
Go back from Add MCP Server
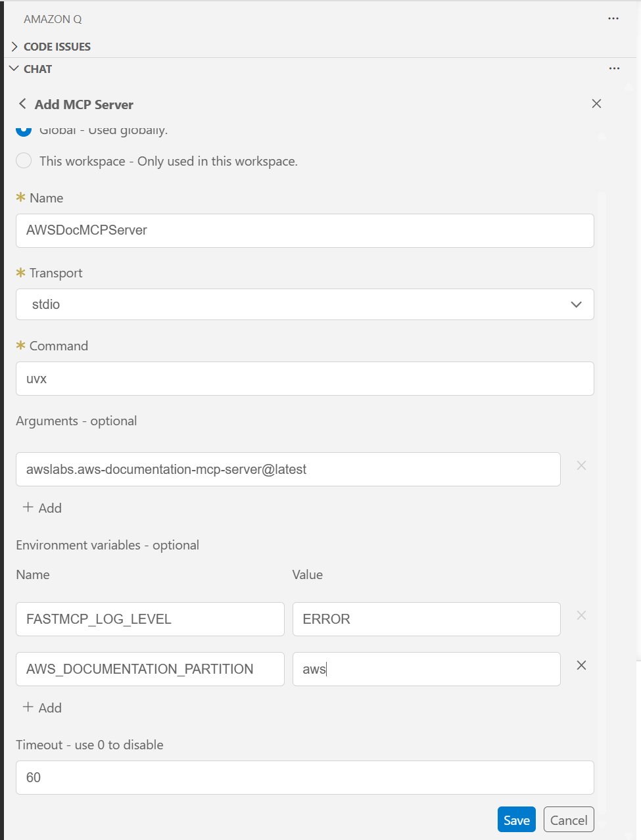(22, 104)
